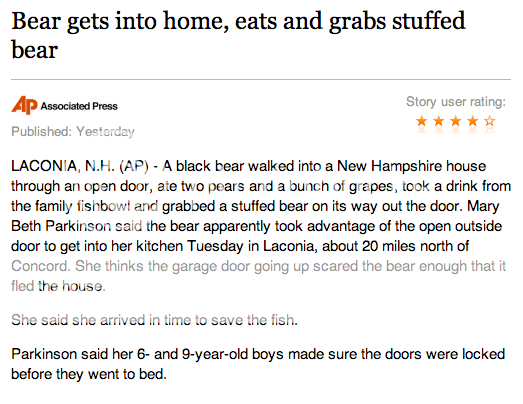
Task: Click the word 'bear' on headline's second line
Action: coord(35,50)
